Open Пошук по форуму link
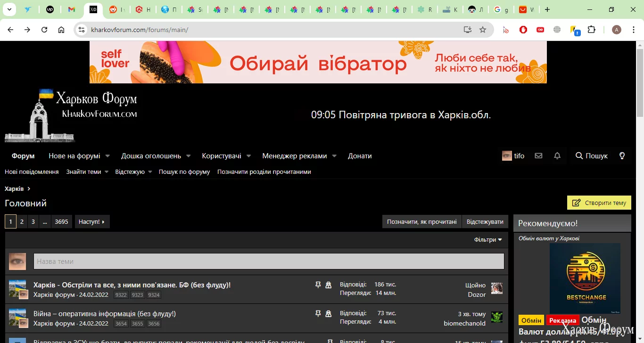This screenshot has height=343, width=644. coord(184,172)
